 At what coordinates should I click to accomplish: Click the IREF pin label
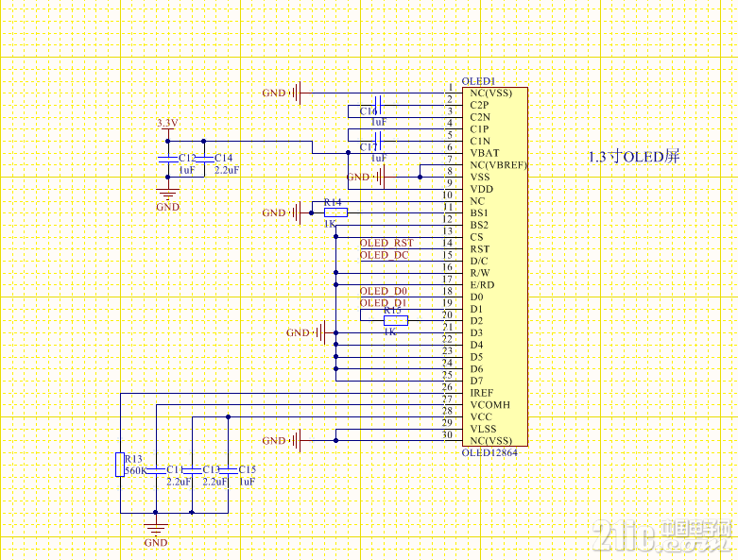(x=482, y=393)
